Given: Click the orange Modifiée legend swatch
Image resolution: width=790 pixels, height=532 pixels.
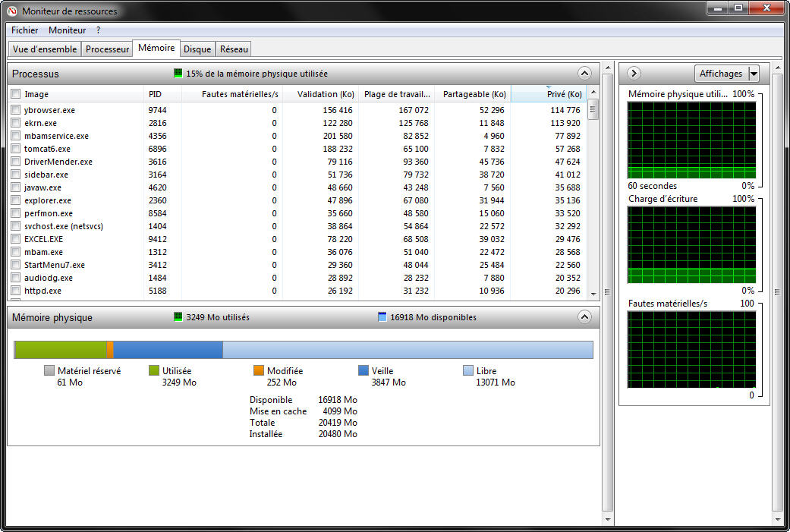Looking at the screenshot, I should click(x=259, y=371).
